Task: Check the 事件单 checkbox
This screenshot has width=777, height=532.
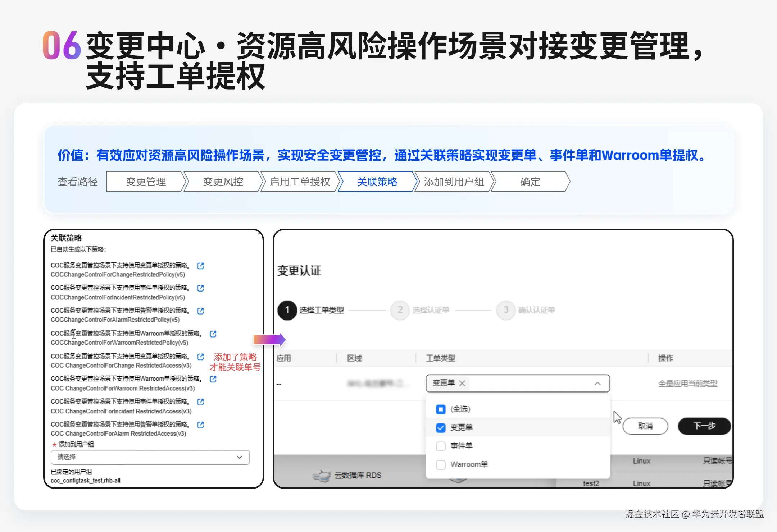Action: tap(441, 446)
